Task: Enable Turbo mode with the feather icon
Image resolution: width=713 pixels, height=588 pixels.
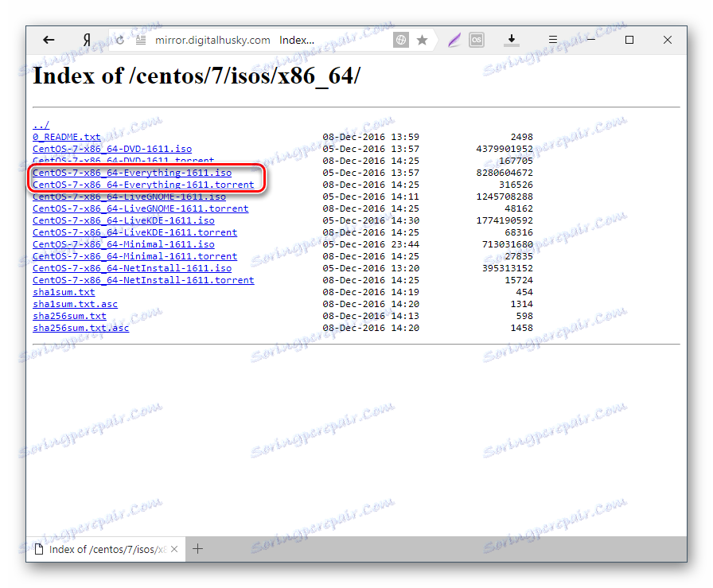Action: 454,39
